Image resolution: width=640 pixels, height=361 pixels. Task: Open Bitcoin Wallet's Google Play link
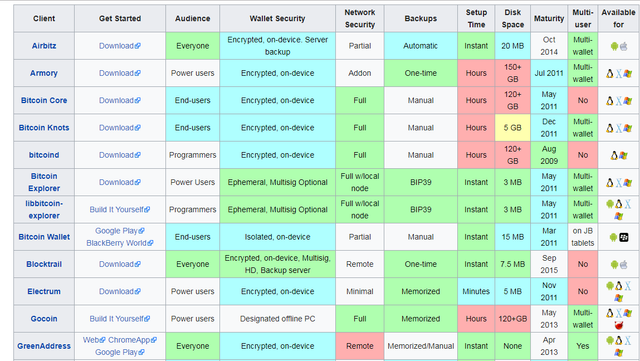click(x=120, y=231)
